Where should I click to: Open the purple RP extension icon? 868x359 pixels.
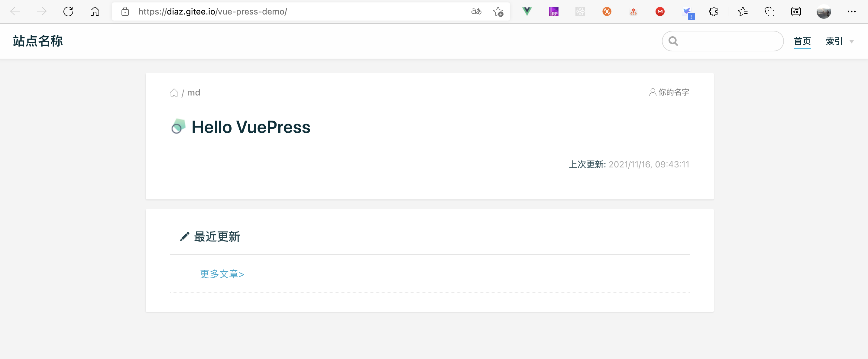(554, 11)
